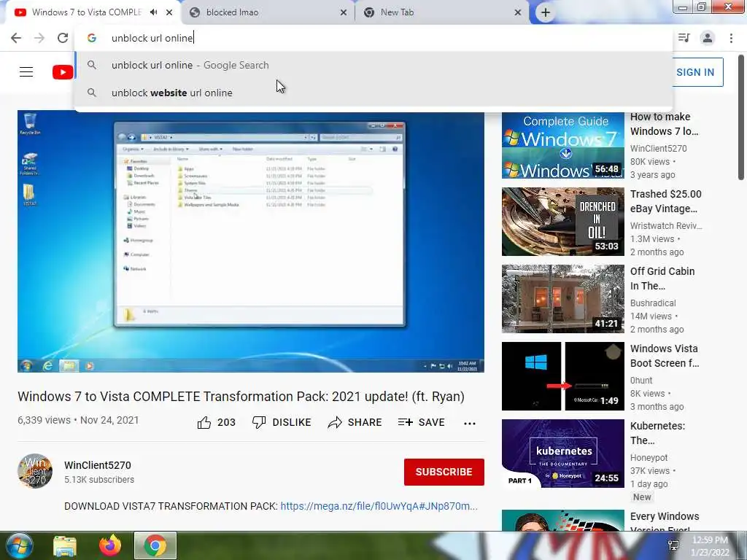Open Complete Guide Windows 7 video thumbnail
Viewport: 747px width, 560px height.
pos(562,145)
